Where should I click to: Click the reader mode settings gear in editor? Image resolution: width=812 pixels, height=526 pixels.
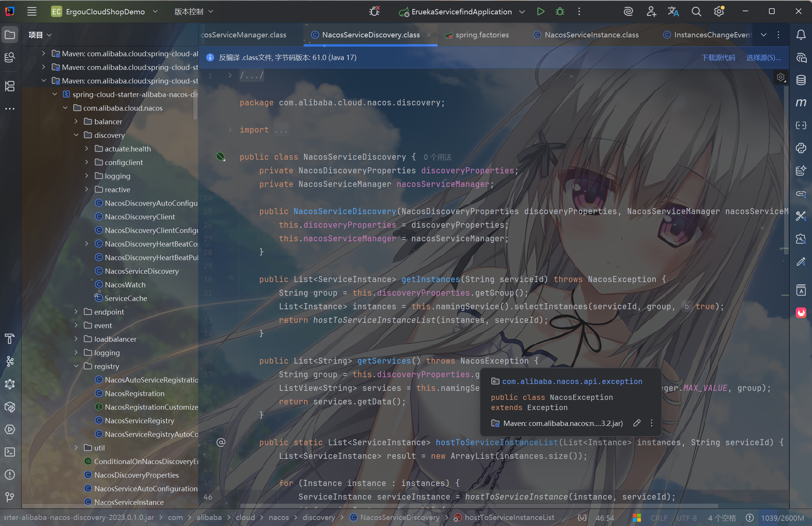point(781,77)
